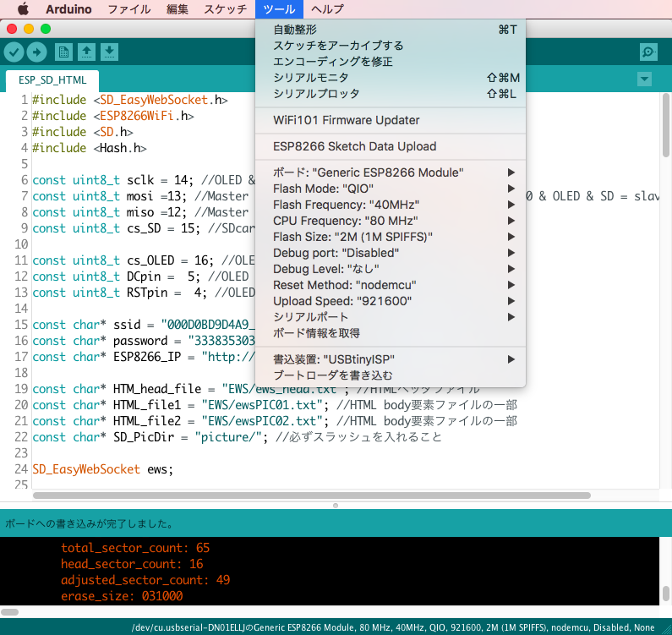
Task: Click the ボードへの書き込みが完了しました status message
Action: click(89, 523)
